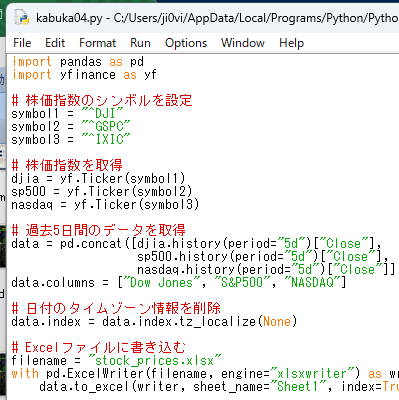Open the Format menu
399x400 pixels.
click(x=98, y=43)
